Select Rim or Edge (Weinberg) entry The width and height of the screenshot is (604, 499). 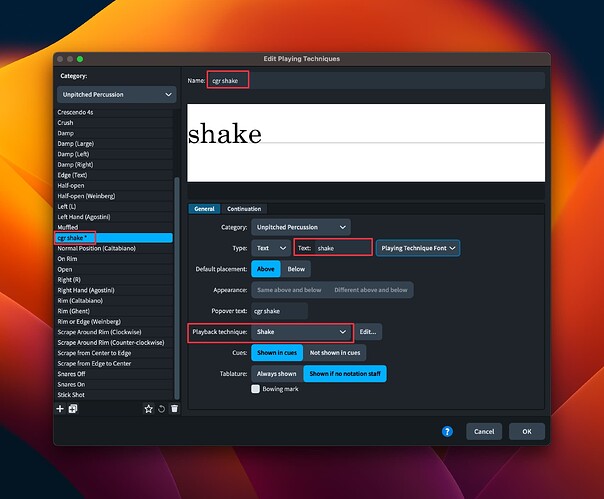pyautogui.click(x=114, y=321)
